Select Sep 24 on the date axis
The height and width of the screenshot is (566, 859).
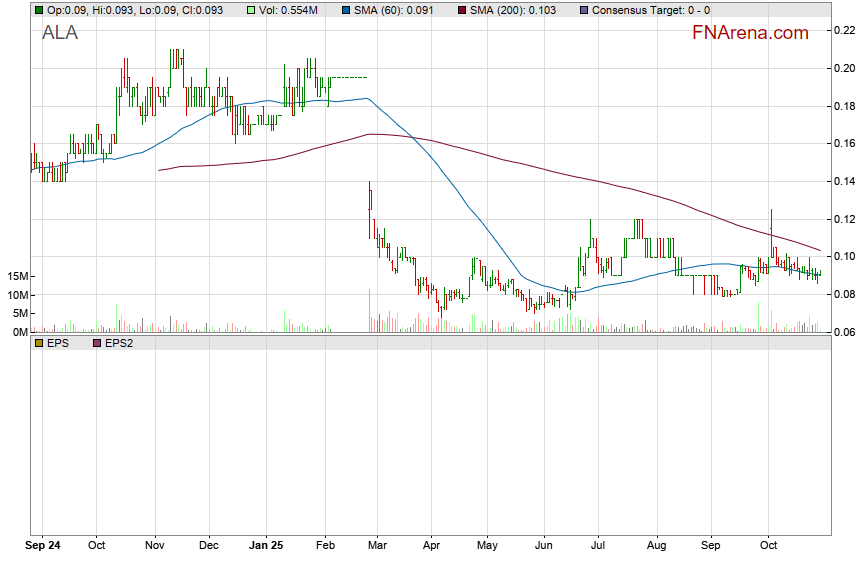(x=43, y=547)
